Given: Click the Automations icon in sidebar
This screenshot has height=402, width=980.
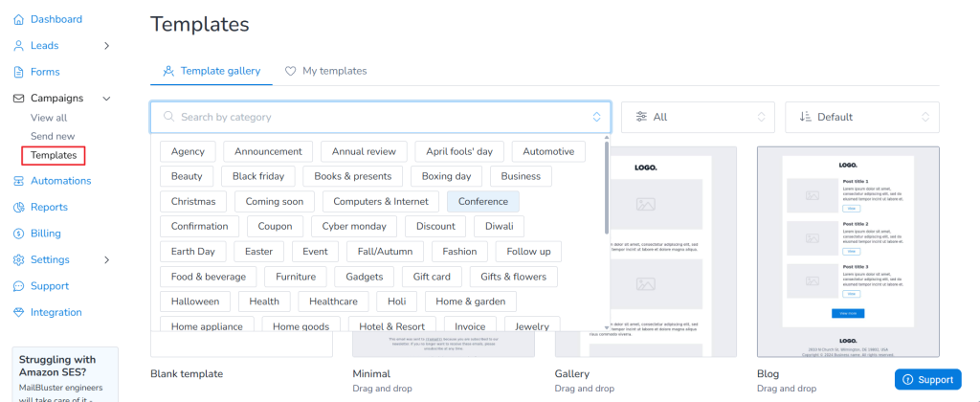Looking at the screenshot, I should coord(19,181).
